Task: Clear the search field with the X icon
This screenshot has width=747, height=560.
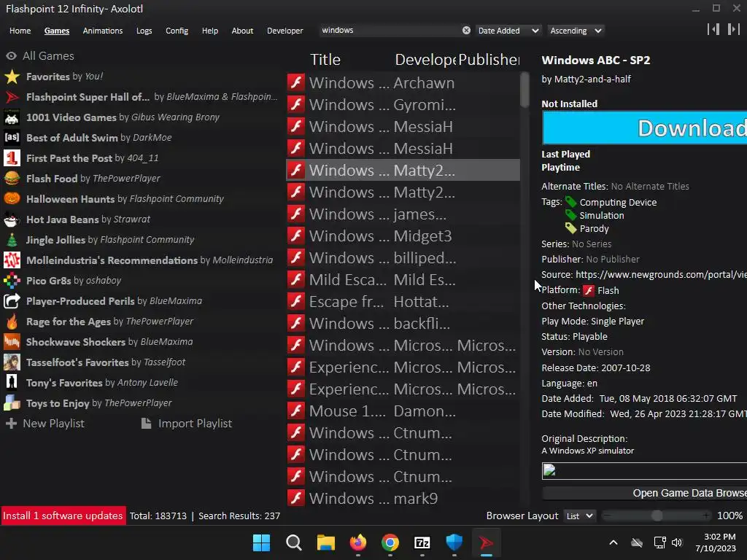Action: click(466, 31)
